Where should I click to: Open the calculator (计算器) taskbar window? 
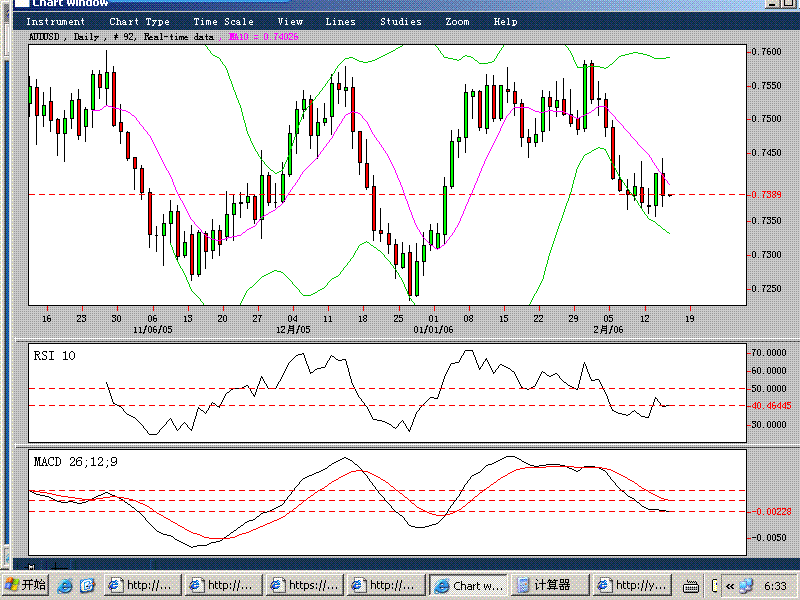(x=548, y=585)
